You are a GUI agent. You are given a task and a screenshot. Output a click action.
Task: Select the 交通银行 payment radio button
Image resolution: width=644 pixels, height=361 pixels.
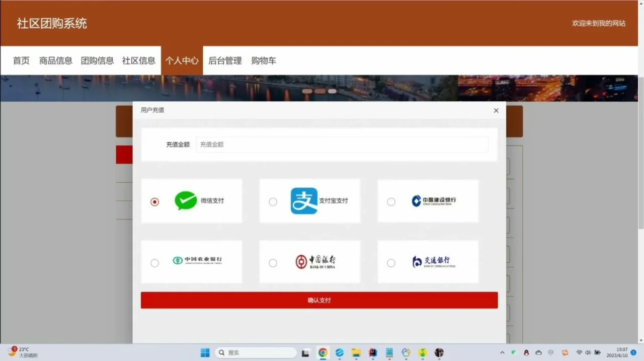tap(391, 262)
